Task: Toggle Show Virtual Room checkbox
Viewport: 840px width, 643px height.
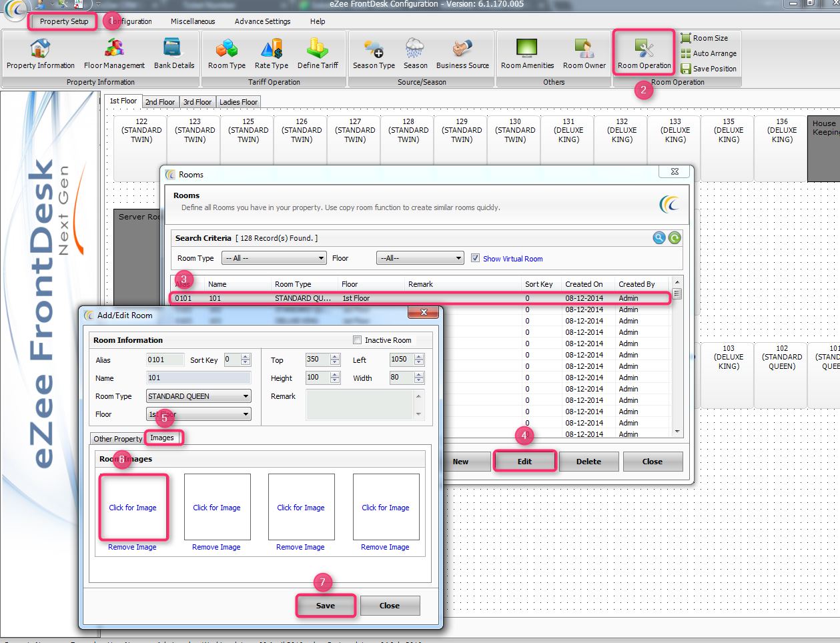Action: [x=476, y=258]
